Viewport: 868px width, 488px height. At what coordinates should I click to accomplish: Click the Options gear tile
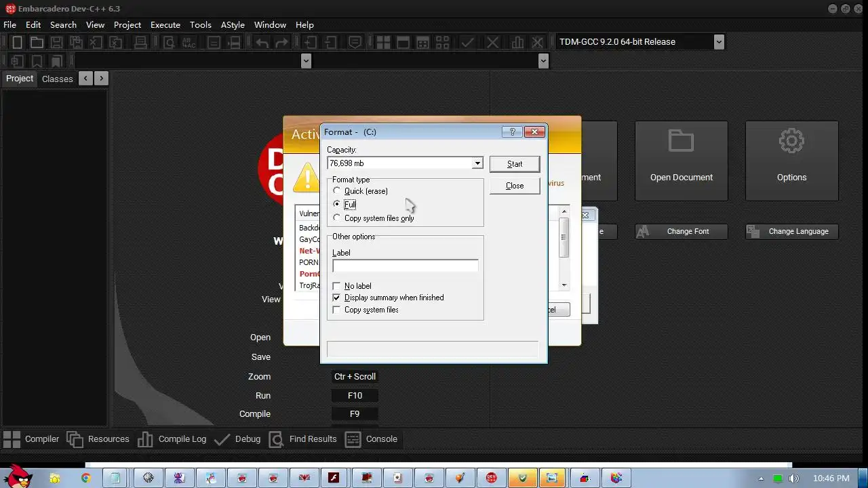[x=791, y=161]
